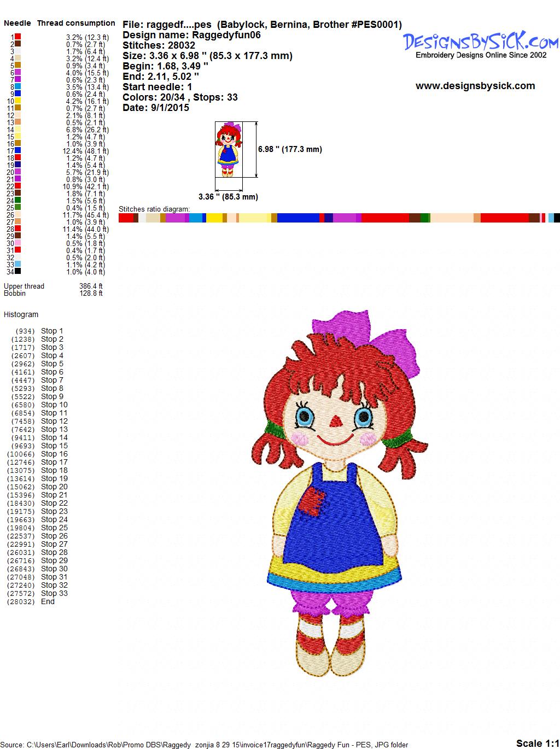Select Stop 1 in the histogram list

pos(52,331)
